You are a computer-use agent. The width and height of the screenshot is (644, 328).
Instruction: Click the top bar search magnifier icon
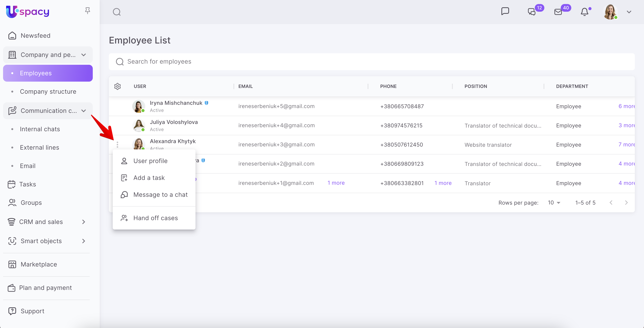click(x=117, y=12)
